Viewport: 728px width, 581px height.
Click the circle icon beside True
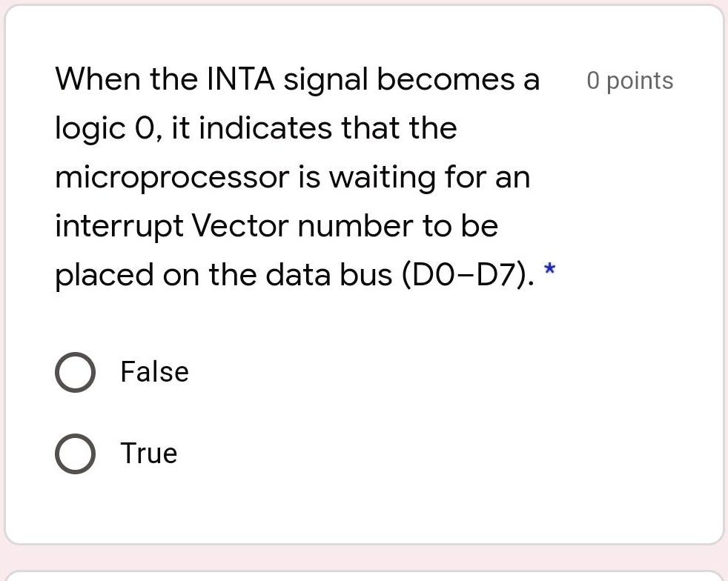[x=75, y=454]
